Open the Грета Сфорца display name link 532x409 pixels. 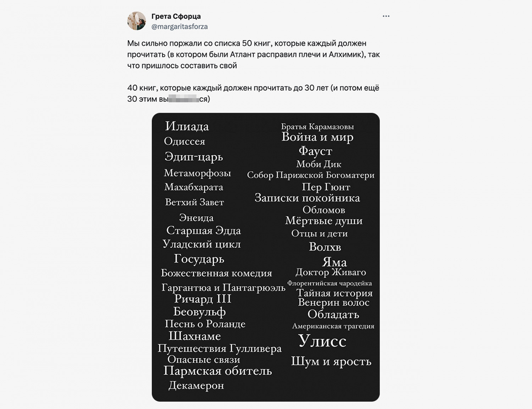point(176,16)
